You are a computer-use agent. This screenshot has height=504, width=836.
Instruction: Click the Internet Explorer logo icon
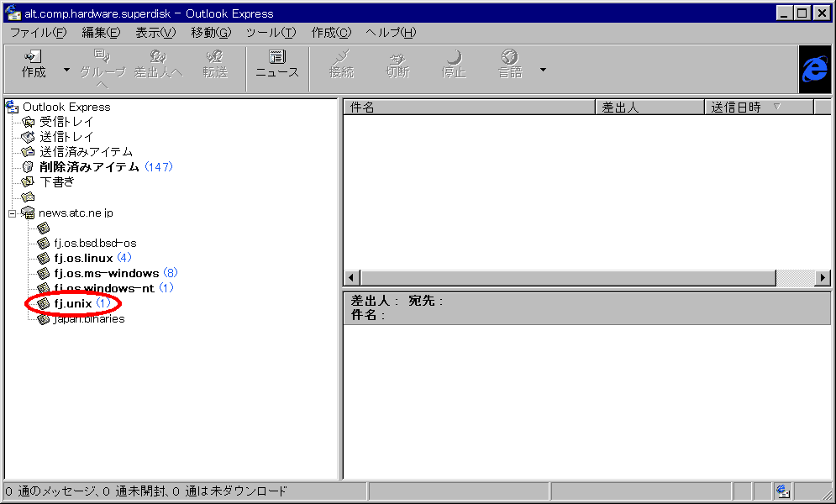pos(815,69)
